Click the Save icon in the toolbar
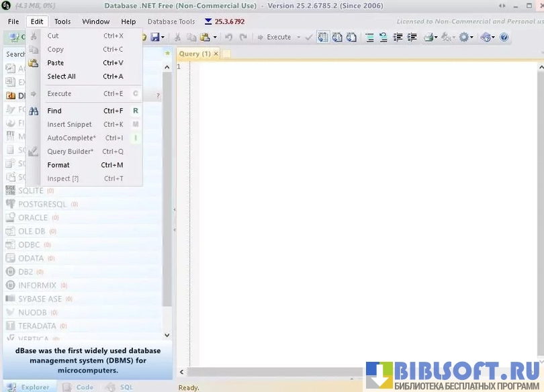This screenshot has height=392, width=544. click(155, 38)
